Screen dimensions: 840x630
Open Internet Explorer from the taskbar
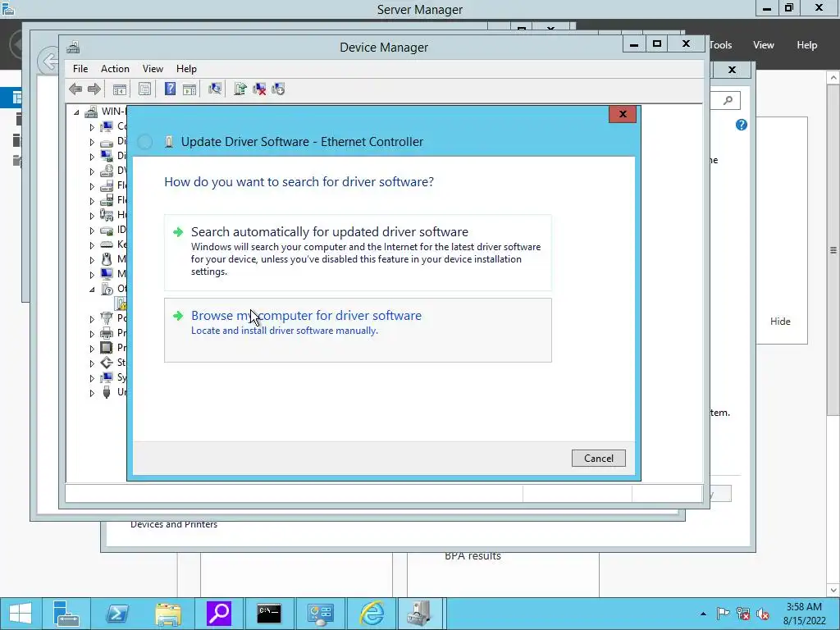(372, 614)
